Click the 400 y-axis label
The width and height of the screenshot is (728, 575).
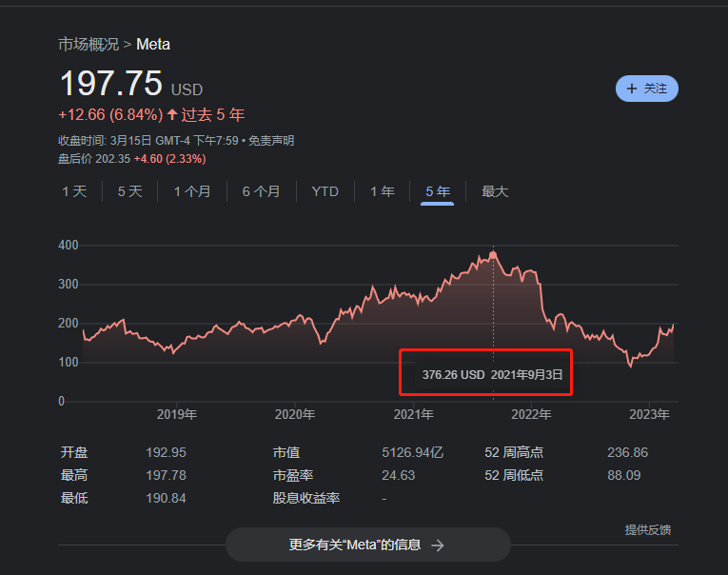tap(69, 246)
